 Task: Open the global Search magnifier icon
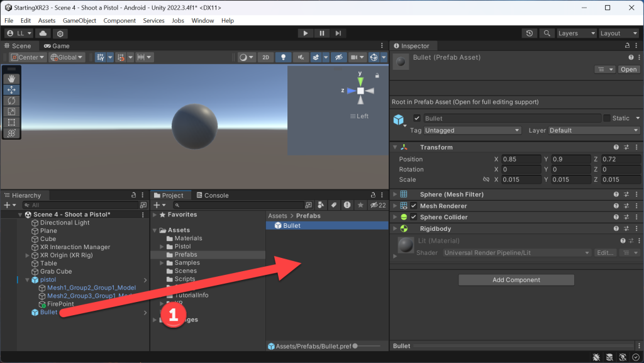547,33
